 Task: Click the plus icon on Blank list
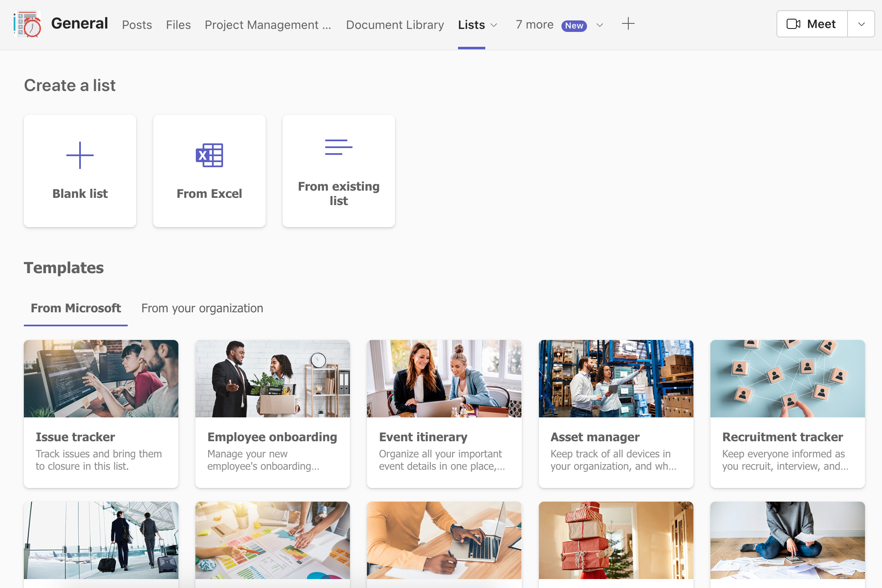[x=80, y=155]
